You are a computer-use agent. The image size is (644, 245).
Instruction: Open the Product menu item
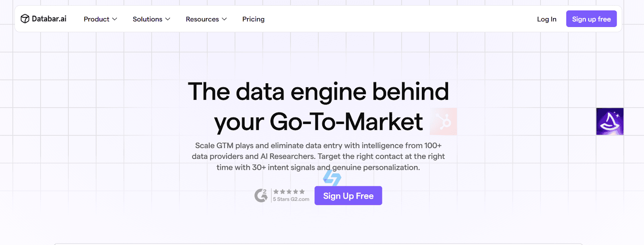[97, 19]
